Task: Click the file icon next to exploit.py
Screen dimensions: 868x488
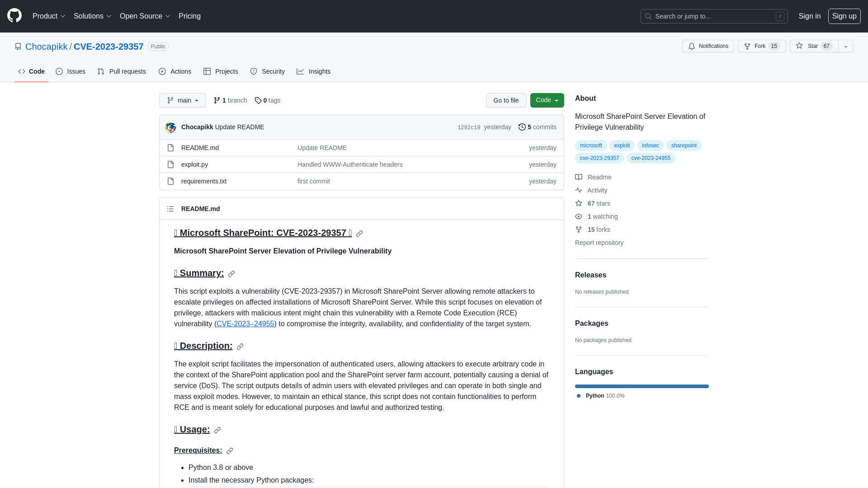Action: pyautogui.click(x=170, y=164)
